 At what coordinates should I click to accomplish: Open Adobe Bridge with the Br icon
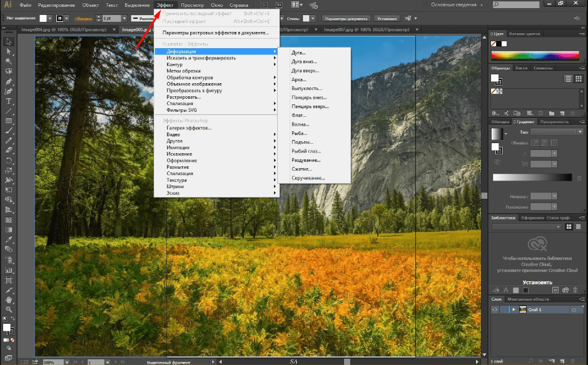pyautogui.click(x=265, y=5)
